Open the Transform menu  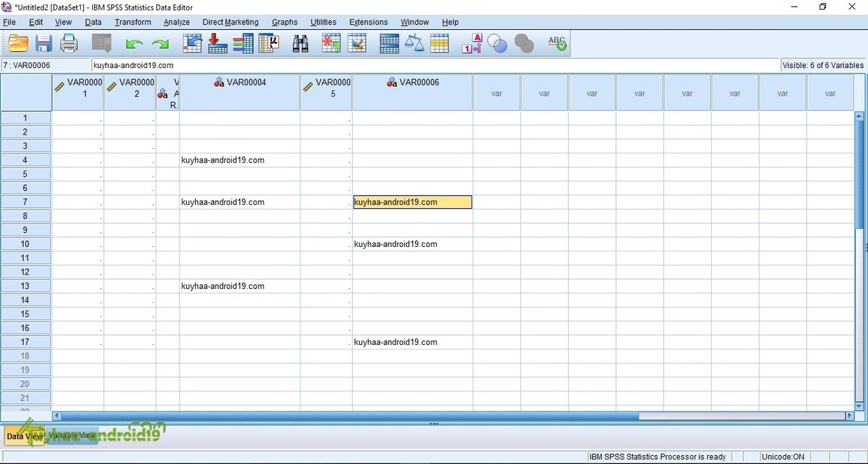tap(132, 22)
